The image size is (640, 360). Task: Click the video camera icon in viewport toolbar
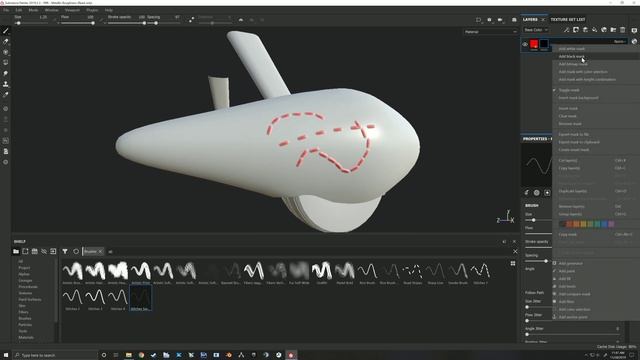click(x=500, y=20)
